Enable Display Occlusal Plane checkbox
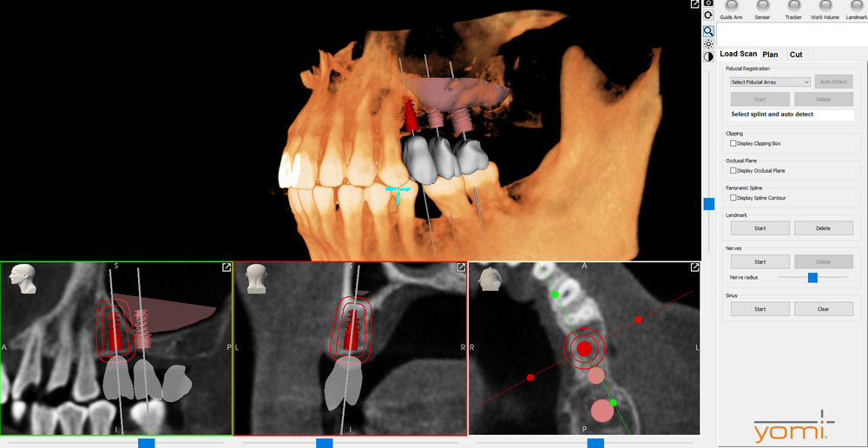868x448 pixels. [x=733, y=170]
